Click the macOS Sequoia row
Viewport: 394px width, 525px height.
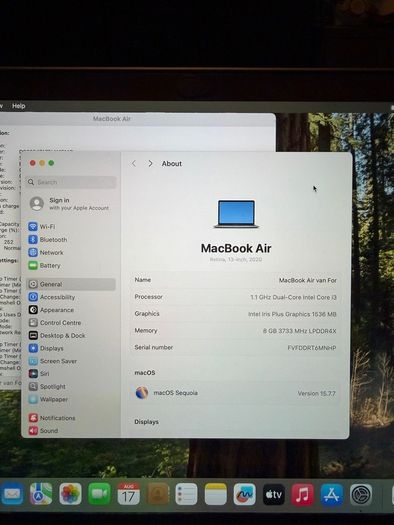click(x=235, y=393)
